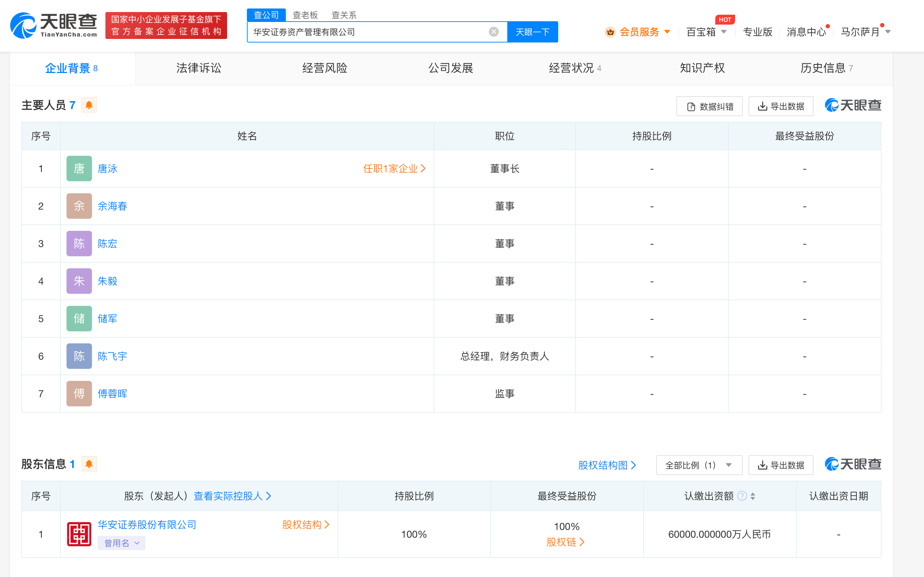
Task: Expand the 曾用名 tag
Action: coord(121,543)
